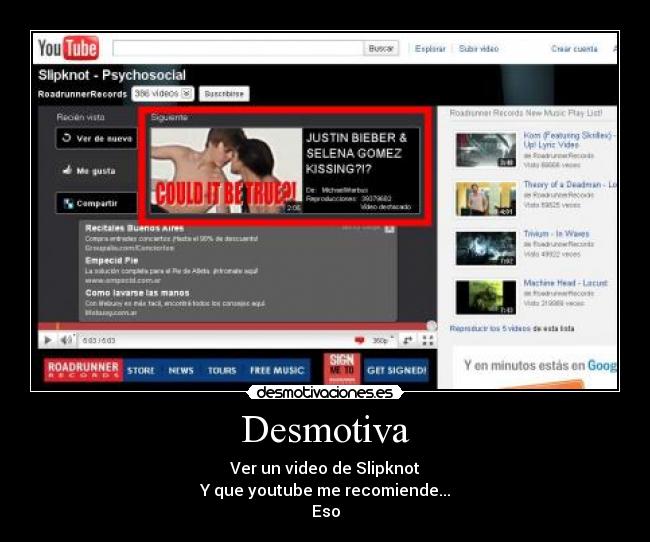Open the Subir video link
The height and width of the screenshot is (542, 650).
[479, 49]
